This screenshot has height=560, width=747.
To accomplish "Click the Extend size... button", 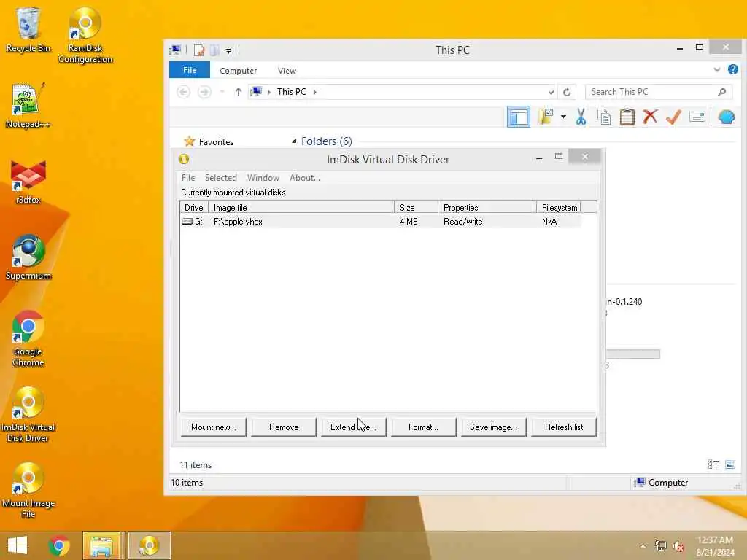I will click(x=354, y=427).
